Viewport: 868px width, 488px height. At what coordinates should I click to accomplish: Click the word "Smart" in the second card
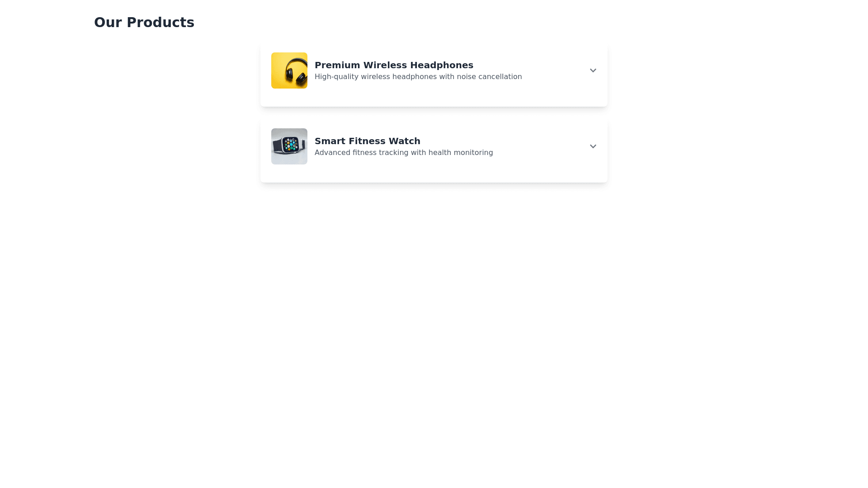[x=330, y=141]
